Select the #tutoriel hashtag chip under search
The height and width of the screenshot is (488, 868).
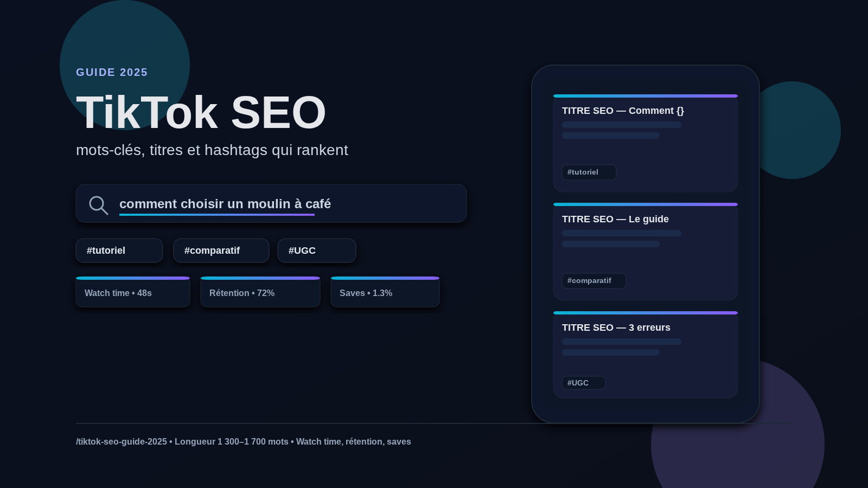point(119,251)
